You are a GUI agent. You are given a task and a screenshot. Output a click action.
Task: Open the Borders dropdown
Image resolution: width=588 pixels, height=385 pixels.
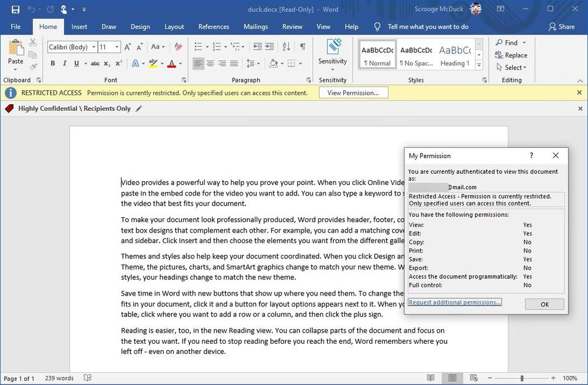pyautogui.click(x=300, y=64)
